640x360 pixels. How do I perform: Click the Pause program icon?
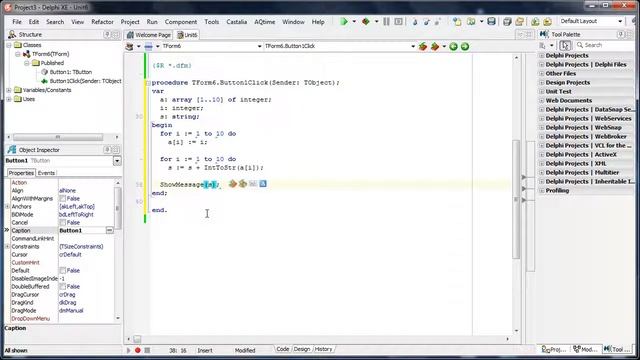point(386,22)
